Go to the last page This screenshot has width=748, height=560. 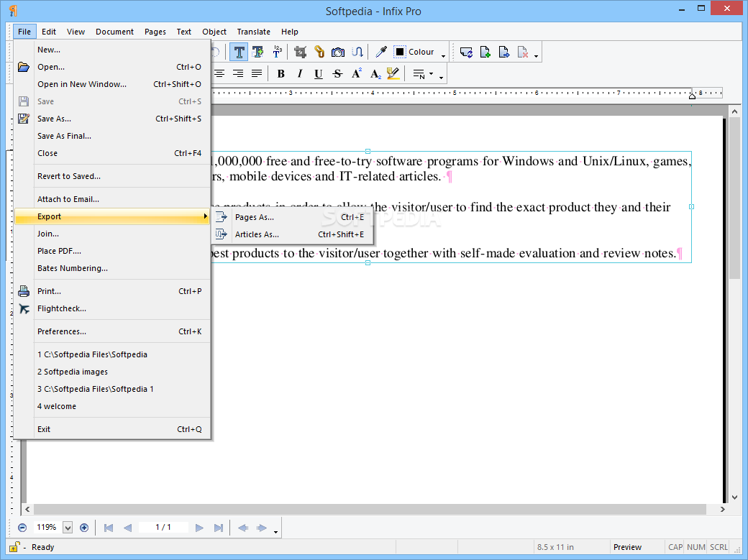[219, 528]
